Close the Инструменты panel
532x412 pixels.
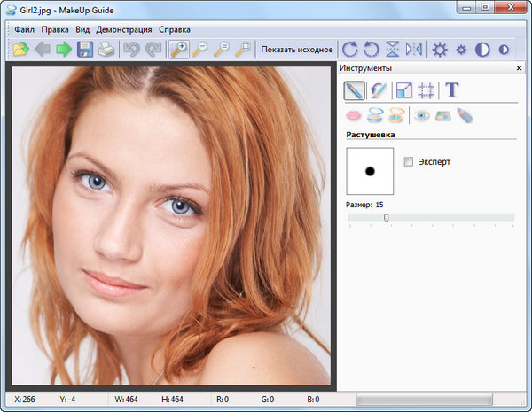tap(519, 68)
